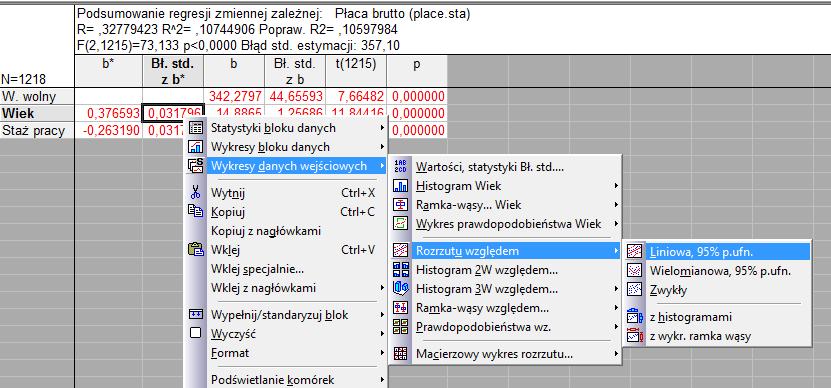Select Zwykły scatterplot option
Viewport: 831px width, 388px height.
[718, 290]
